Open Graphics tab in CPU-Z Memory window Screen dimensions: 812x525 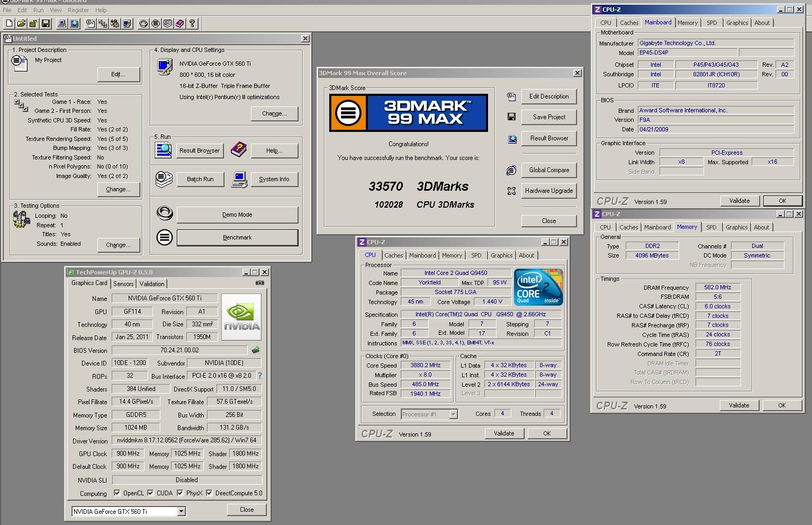point(737,227)
